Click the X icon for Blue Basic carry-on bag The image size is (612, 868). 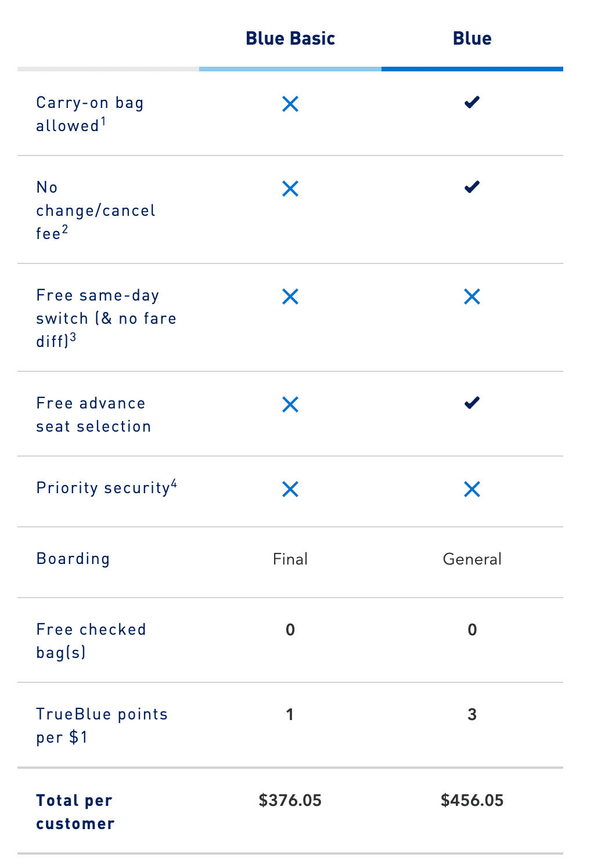coord(290,104)
